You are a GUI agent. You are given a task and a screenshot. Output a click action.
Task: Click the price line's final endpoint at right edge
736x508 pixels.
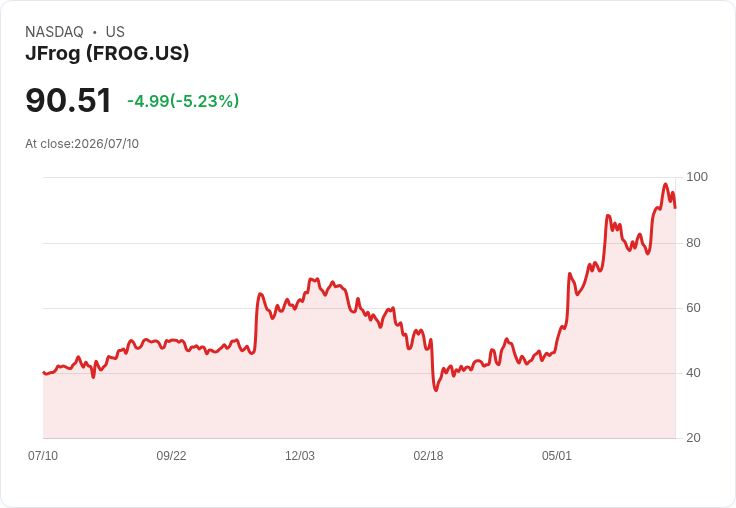pyautogui.click(x=675, y=208)
